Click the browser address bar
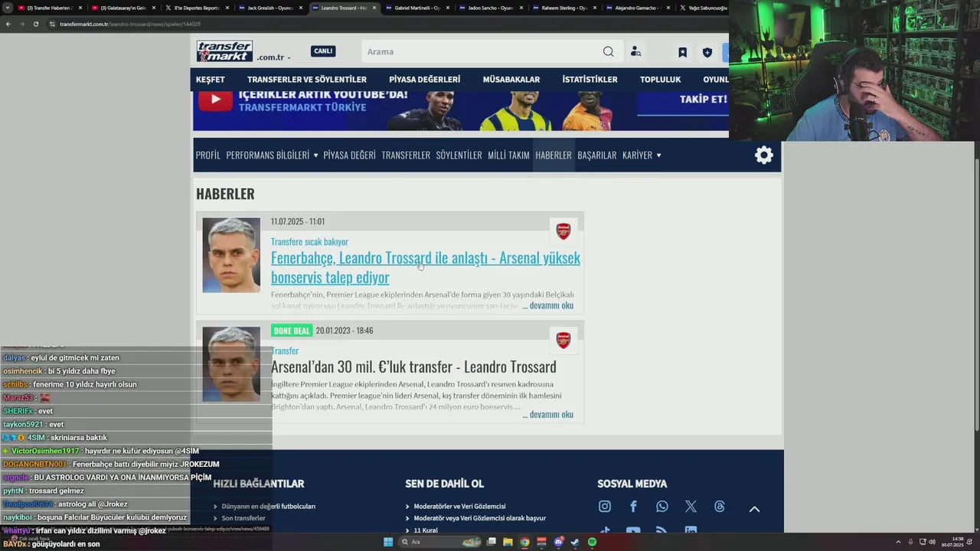980x551 pixels. 383,24
